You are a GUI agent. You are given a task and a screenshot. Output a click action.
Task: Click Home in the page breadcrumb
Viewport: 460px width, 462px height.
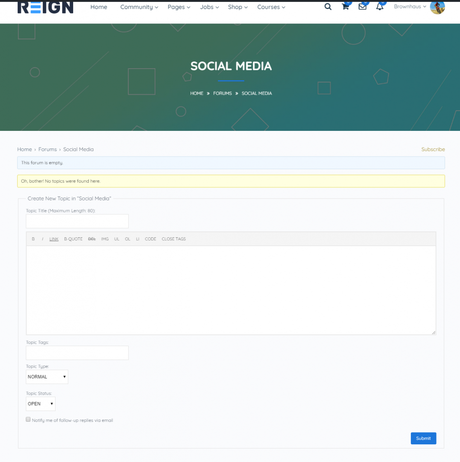[x=24, y=149]
